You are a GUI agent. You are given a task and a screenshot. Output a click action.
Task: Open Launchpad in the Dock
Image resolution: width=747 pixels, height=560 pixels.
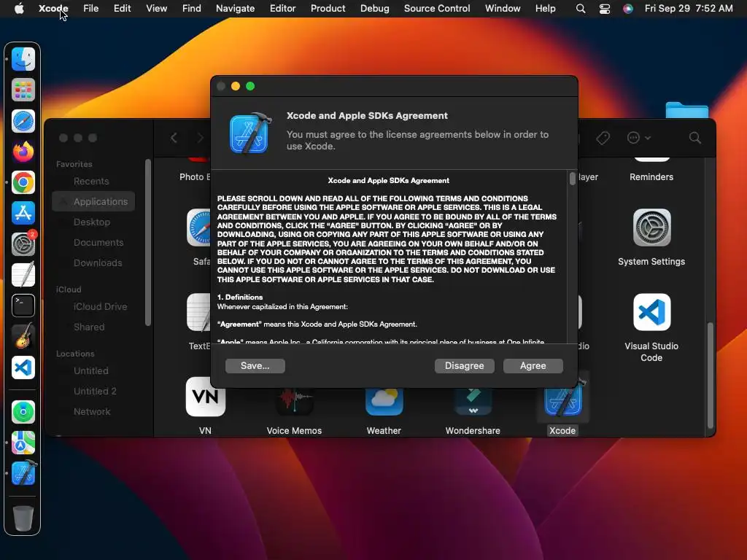point(23,90)
